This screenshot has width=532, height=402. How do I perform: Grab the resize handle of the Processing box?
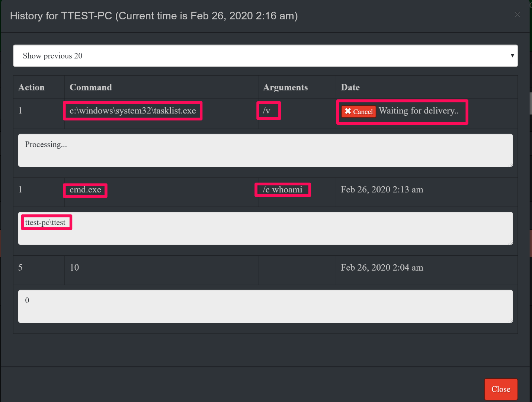(x=510, y=164)
